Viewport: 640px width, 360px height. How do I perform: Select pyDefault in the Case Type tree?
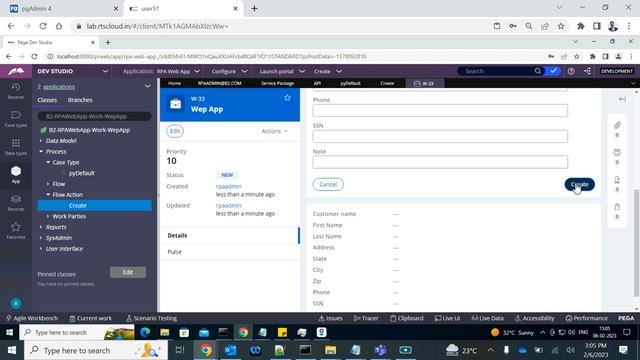point(82,173)
